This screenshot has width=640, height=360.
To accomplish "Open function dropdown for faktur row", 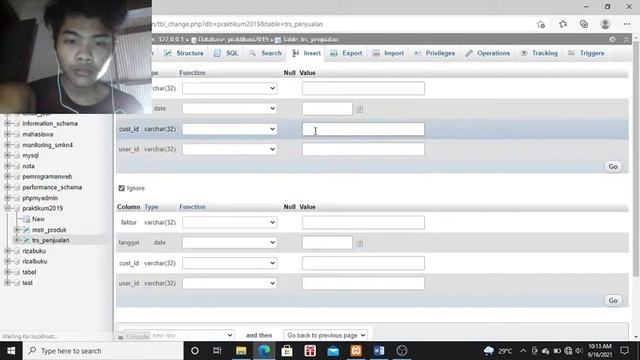I will tap(229, 222).
